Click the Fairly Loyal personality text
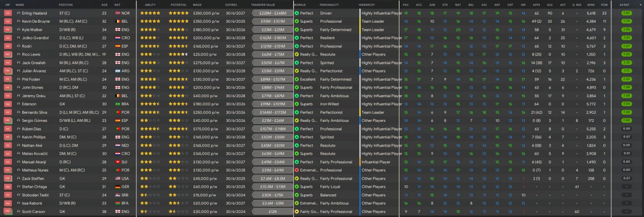 pyautogui.click(x=330, y=187)
